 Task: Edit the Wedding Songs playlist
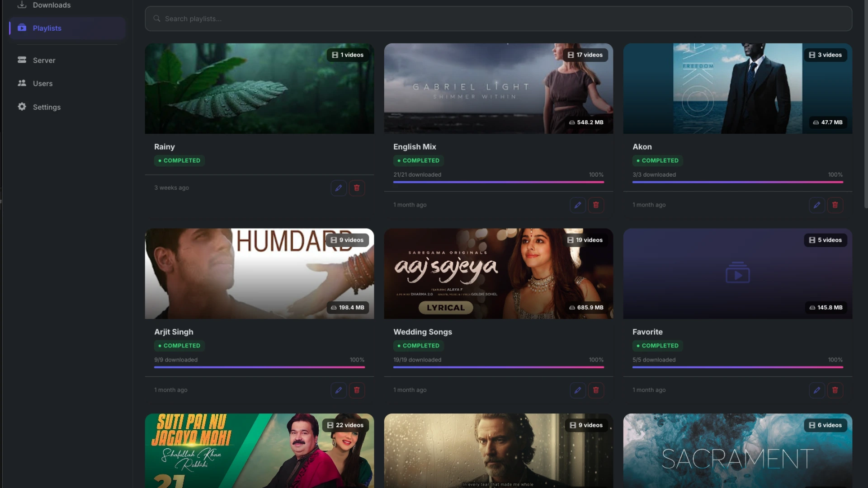point(577,390)
